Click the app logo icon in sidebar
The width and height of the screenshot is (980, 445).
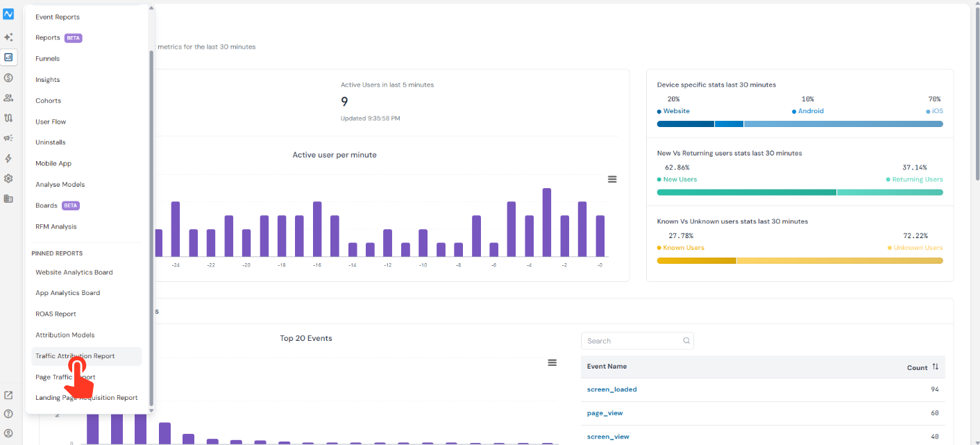(x=8, y=14)
